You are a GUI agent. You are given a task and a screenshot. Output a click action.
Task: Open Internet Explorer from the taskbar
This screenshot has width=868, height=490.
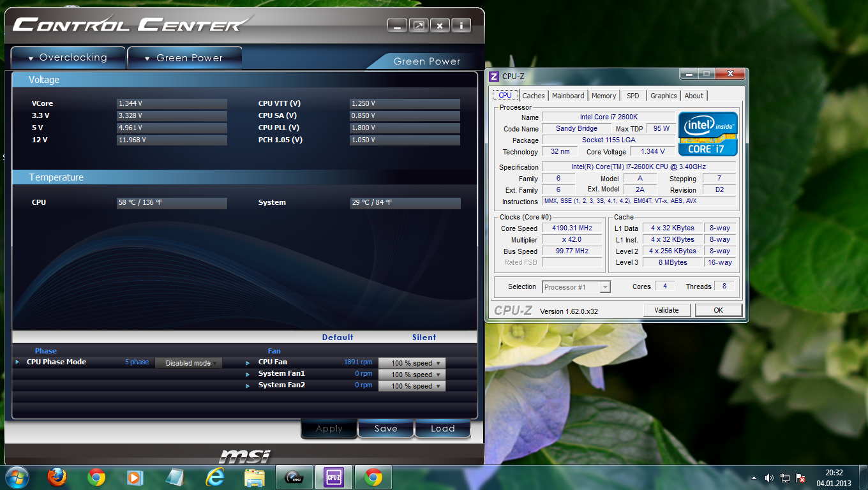[x=215, y=477]
